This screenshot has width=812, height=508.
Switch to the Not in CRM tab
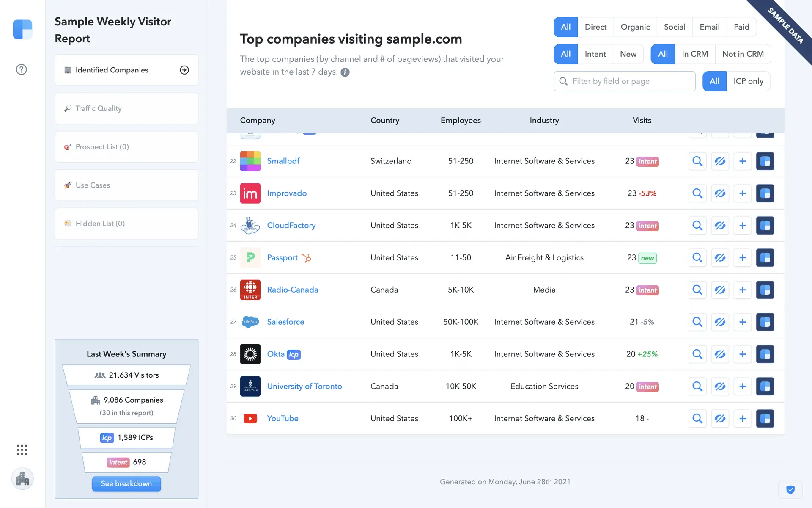[x=743, y=54]
